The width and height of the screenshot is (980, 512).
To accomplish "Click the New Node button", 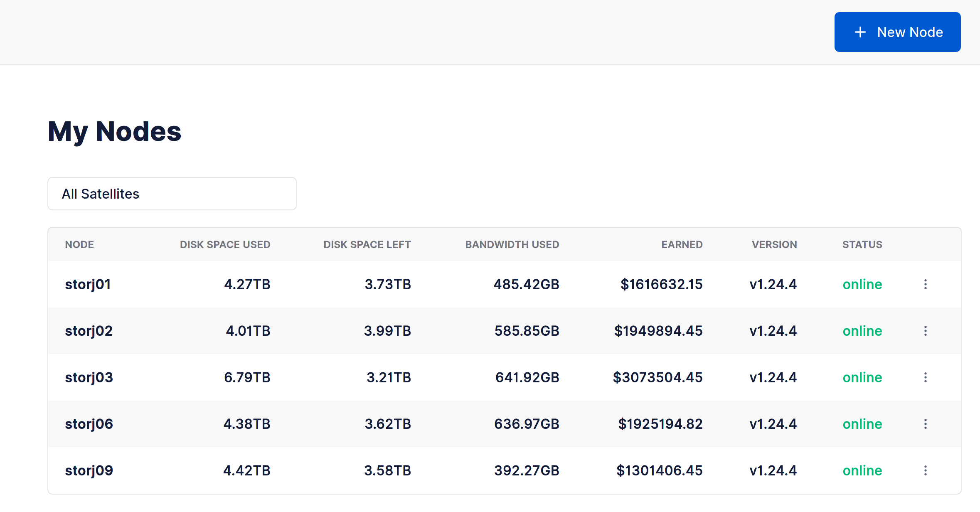I will pyautogui.click(x=897, y=32).
